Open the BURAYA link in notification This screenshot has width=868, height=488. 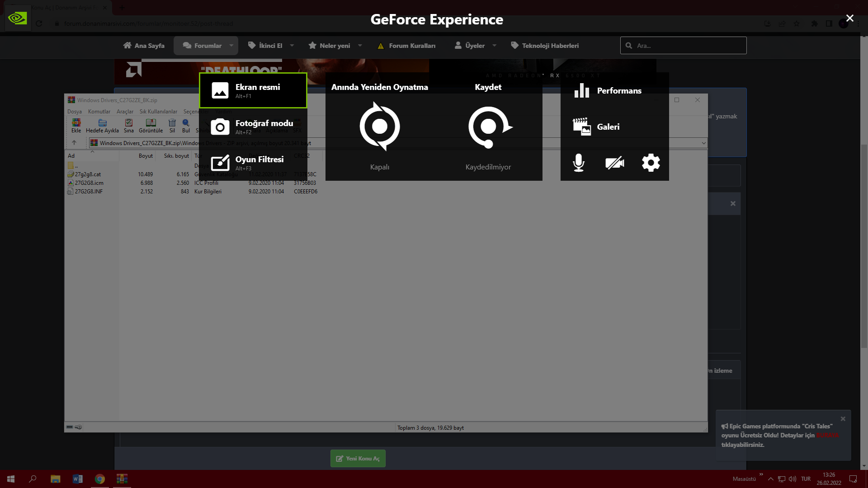coord(827,435)
